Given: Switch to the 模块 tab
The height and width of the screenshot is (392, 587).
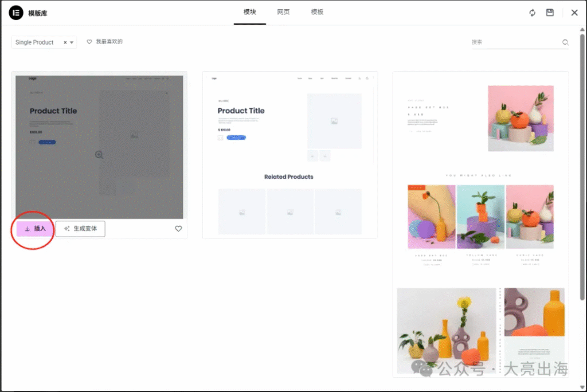Looking at the screenshot, I should pyautogui.click(x=250, y=12).
